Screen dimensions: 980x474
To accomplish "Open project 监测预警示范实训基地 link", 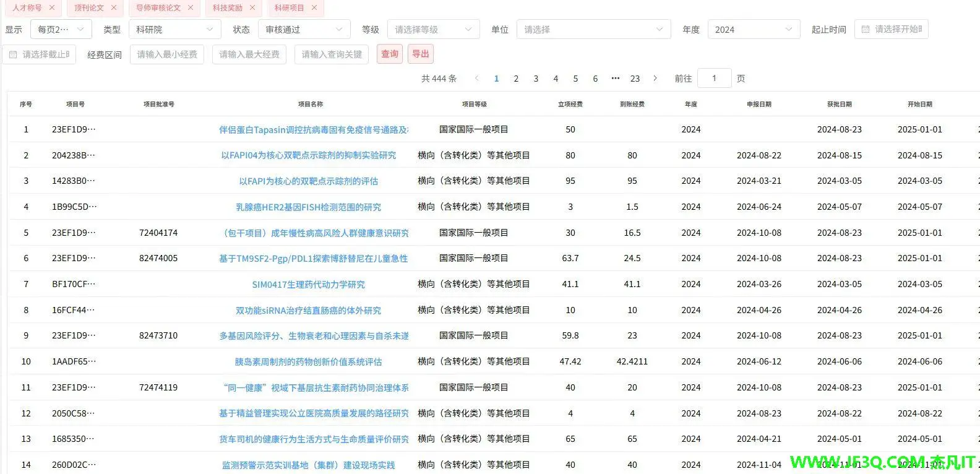I will pos(308,465).
